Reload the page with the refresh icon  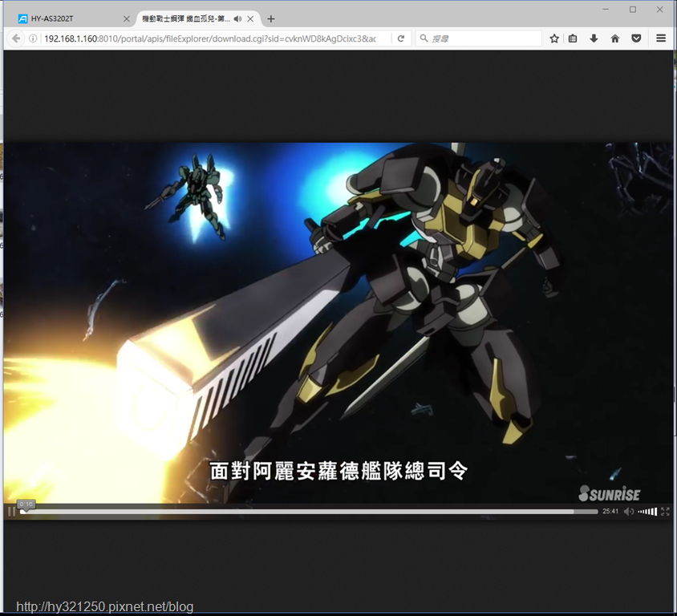pos(401,38)
